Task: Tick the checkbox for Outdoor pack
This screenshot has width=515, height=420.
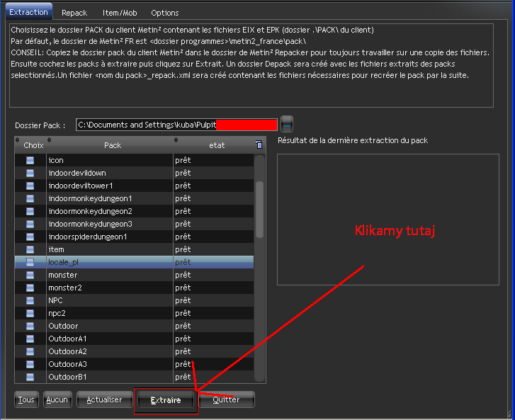Action: coord(30,326)
